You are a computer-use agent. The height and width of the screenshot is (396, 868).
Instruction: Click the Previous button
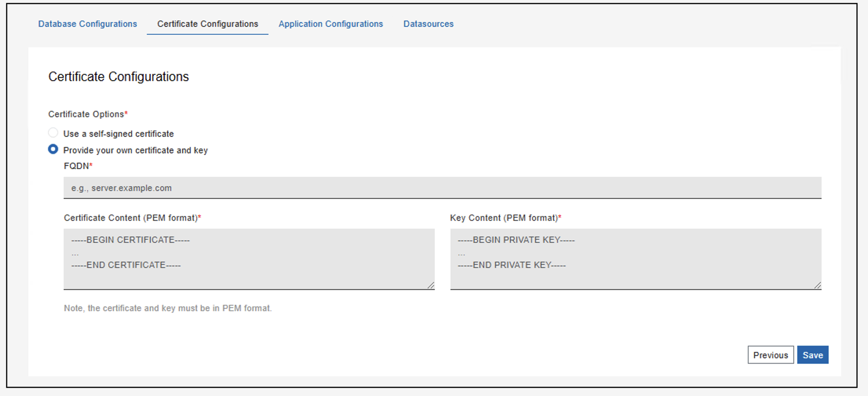[770, 355]
